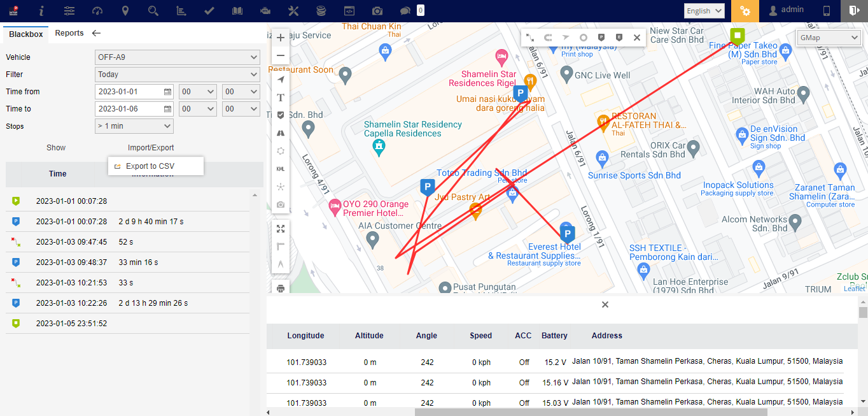Select Export to CSV menu option
868x416 pixels.
[150, 166]
